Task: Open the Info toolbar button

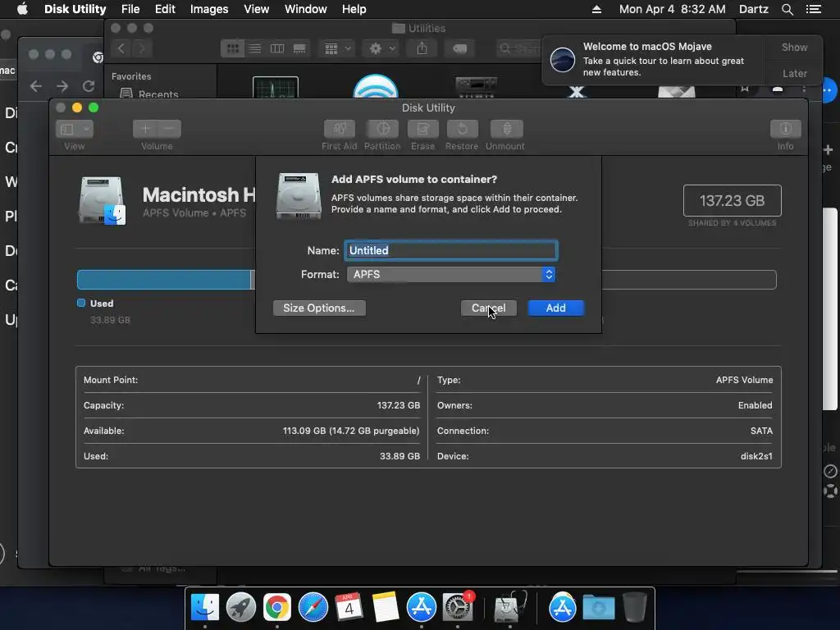Action: (785, 129)
